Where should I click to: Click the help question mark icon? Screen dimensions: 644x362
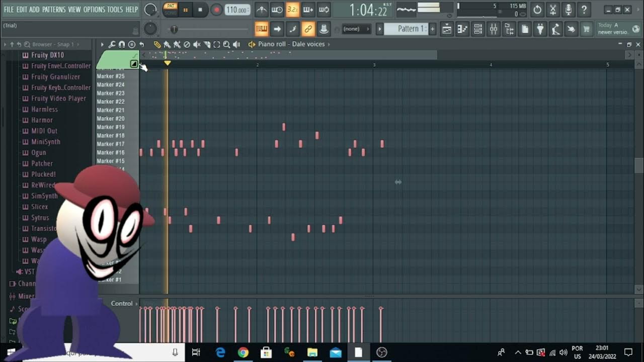click(584, 10)
